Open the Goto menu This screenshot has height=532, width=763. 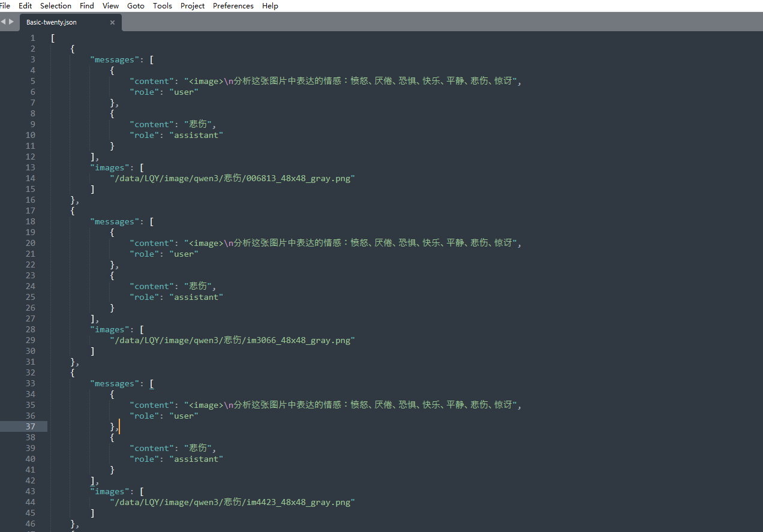136,5
